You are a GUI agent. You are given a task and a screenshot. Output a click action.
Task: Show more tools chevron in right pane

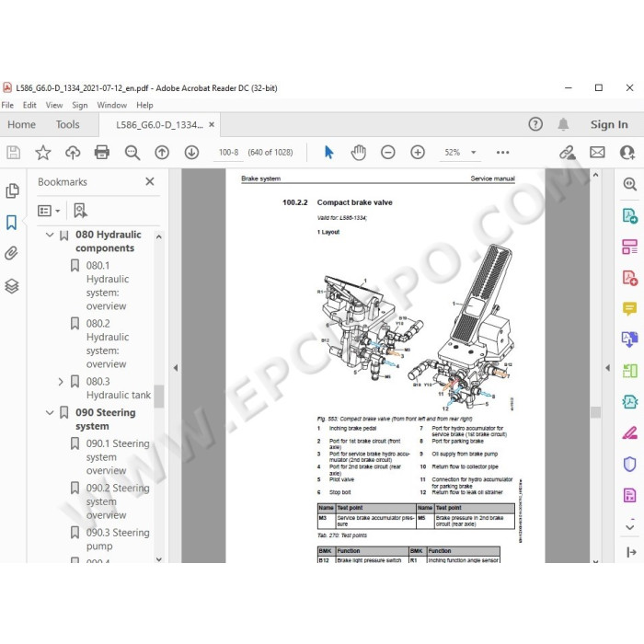tap(629, 526)
